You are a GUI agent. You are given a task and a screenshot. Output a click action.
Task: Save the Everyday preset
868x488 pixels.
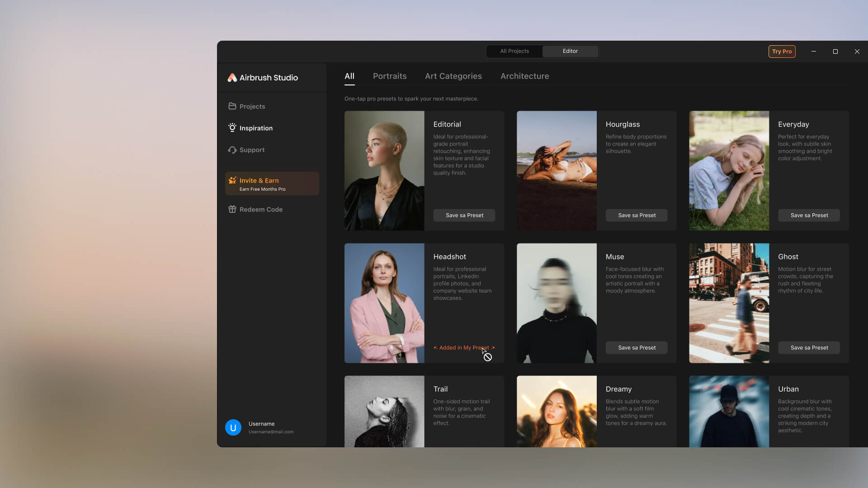809,215
